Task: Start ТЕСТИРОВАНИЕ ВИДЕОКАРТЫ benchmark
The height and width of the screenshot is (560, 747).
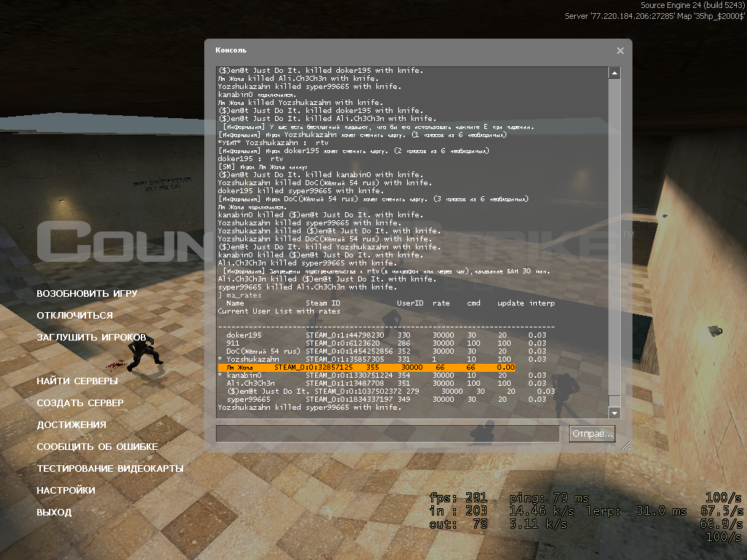Action: click(110, 469)
